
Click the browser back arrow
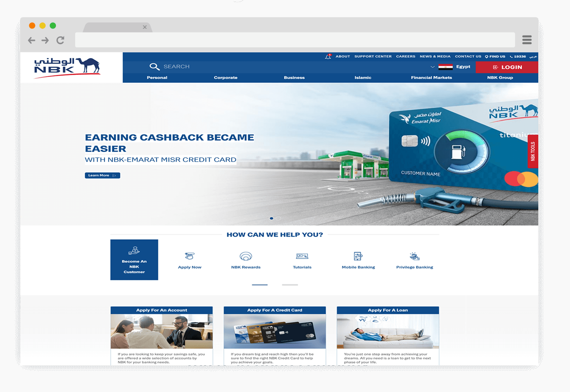32,40
